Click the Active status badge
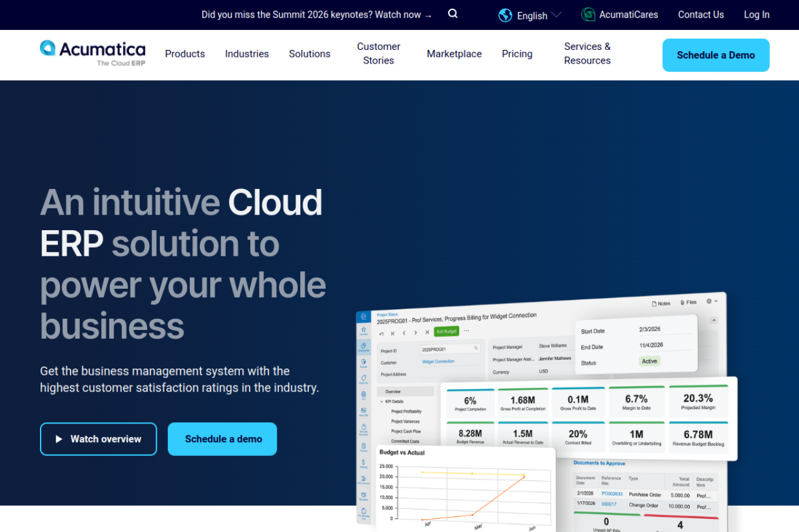The height and width of the screenshot is (532, 799). (650, 361)
